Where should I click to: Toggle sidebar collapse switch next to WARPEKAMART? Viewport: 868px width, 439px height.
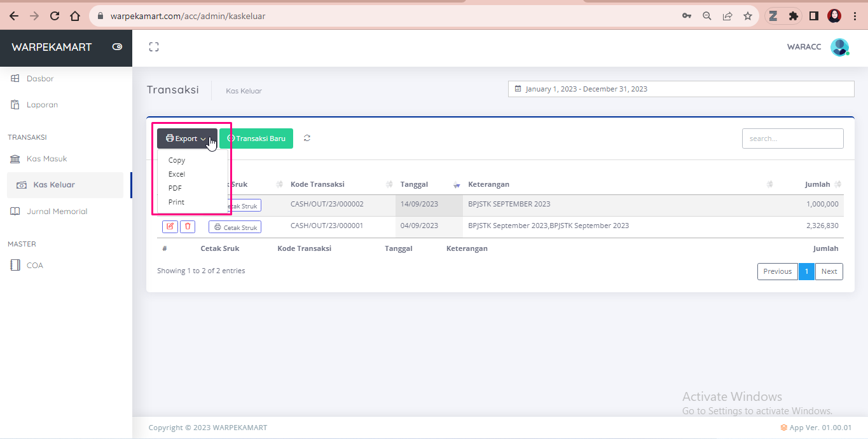(117, 46)
